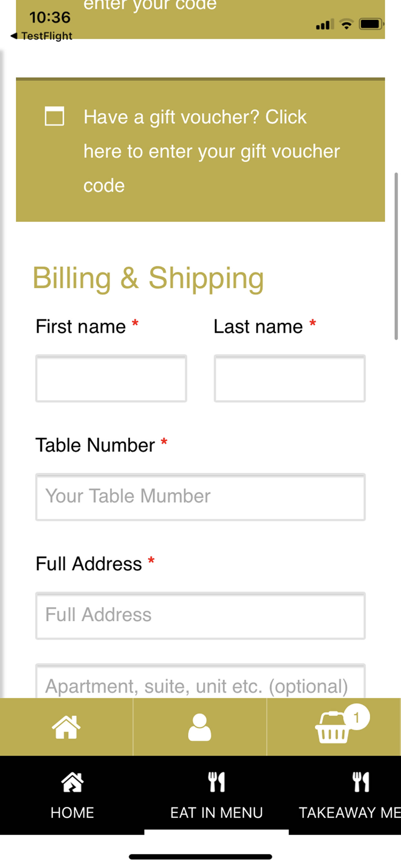
Task: Tap the cutlery icon above EAT IN MENU
Action: tap(216, 782)
